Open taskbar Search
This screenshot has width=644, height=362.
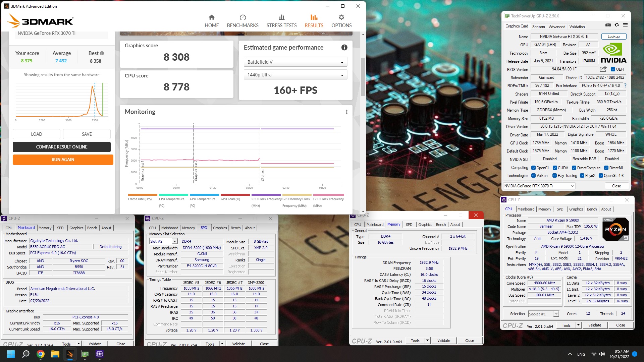25,354
